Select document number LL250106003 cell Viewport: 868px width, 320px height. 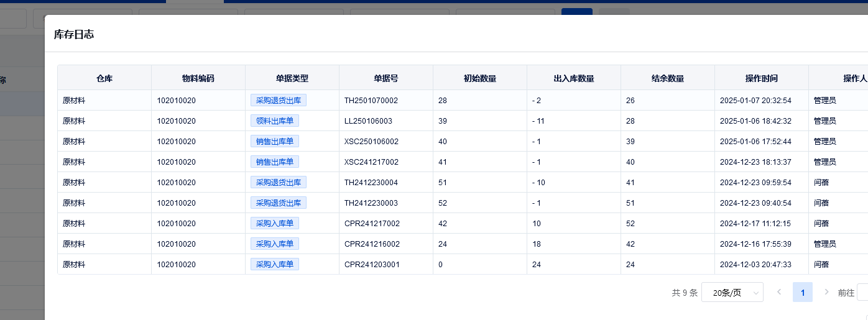pos(368,121)
